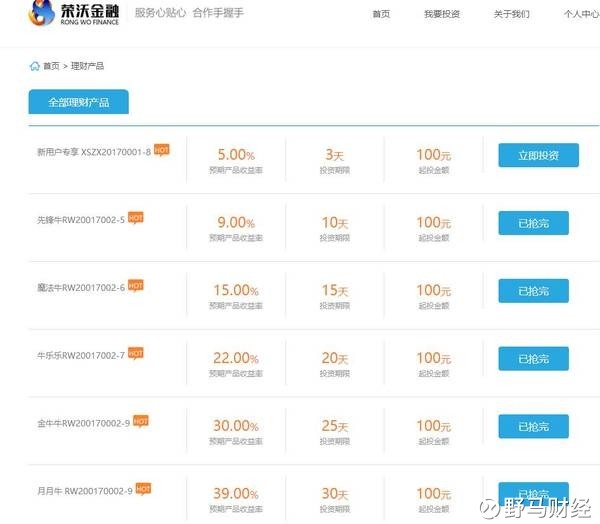
Task: Click the 39.00% expected yield value
Action: pyautogui.click(x=236, y=493)
